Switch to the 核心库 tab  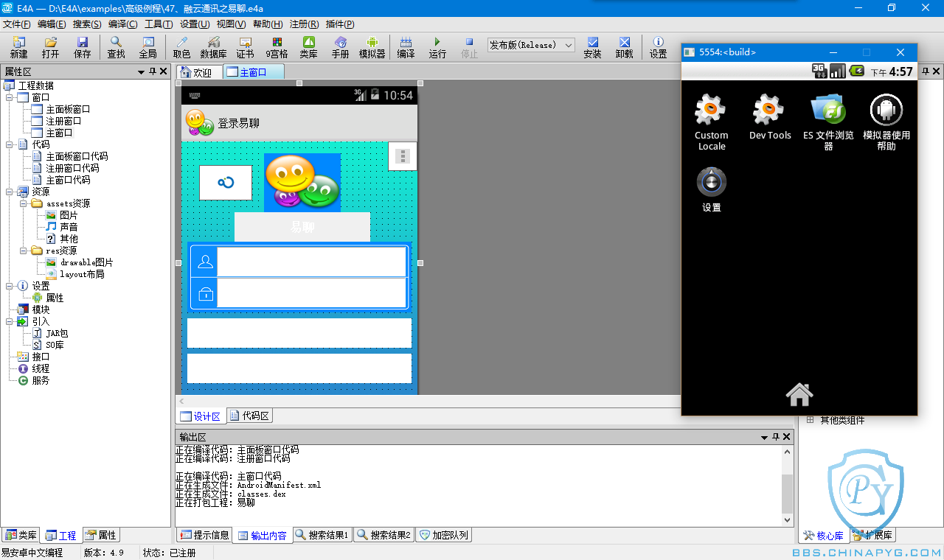coord(824,535)
